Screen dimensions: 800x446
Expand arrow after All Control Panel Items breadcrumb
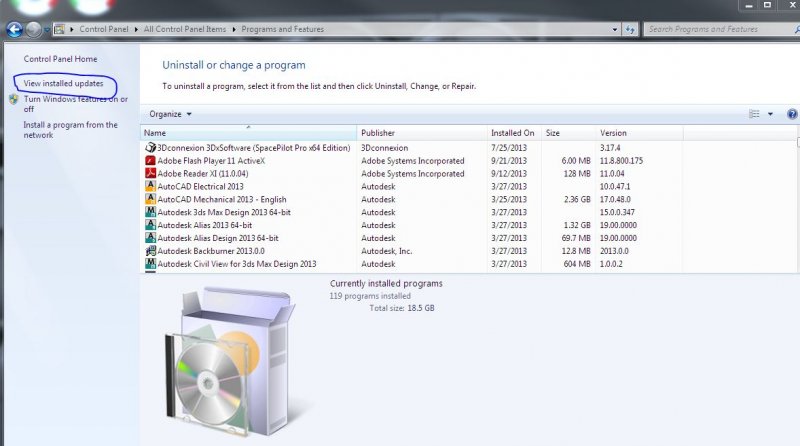(234, 30)
